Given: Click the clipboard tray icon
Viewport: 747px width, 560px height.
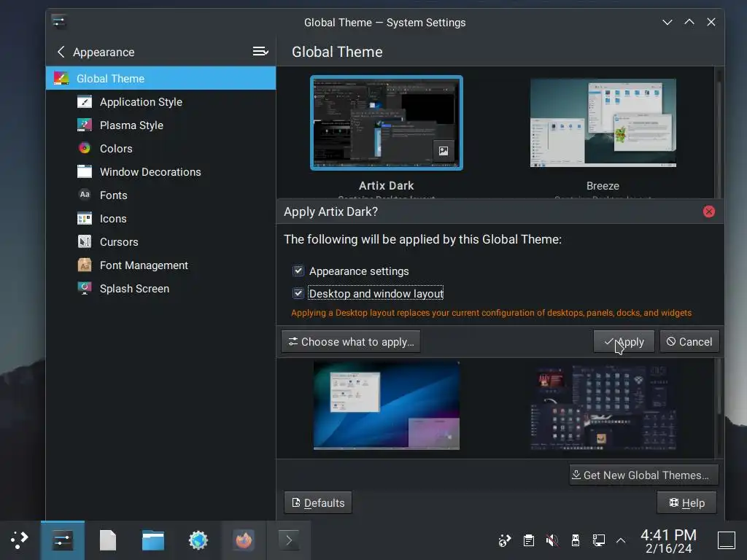Looking at the screenshot, I should pyautogui.click(x=529, y=540).
